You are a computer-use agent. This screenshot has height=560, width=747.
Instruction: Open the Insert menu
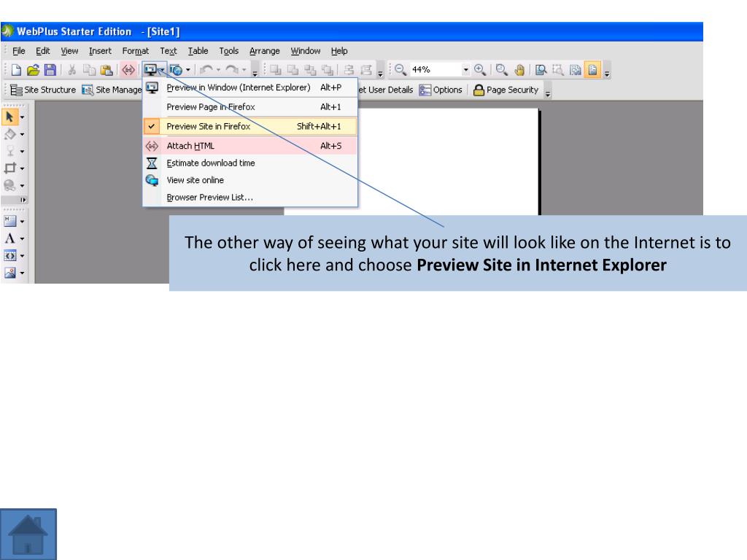(x=100, y=51)
